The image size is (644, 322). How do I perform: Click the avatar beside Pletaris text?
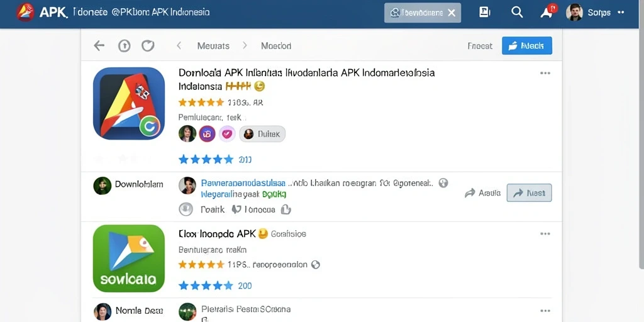[187, 312]
